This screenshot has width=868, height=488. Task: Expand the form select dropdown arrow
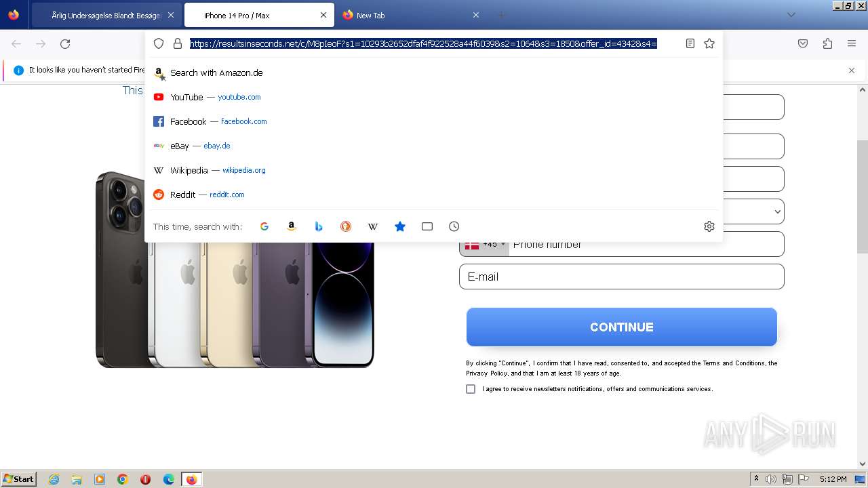pos(777,211)
